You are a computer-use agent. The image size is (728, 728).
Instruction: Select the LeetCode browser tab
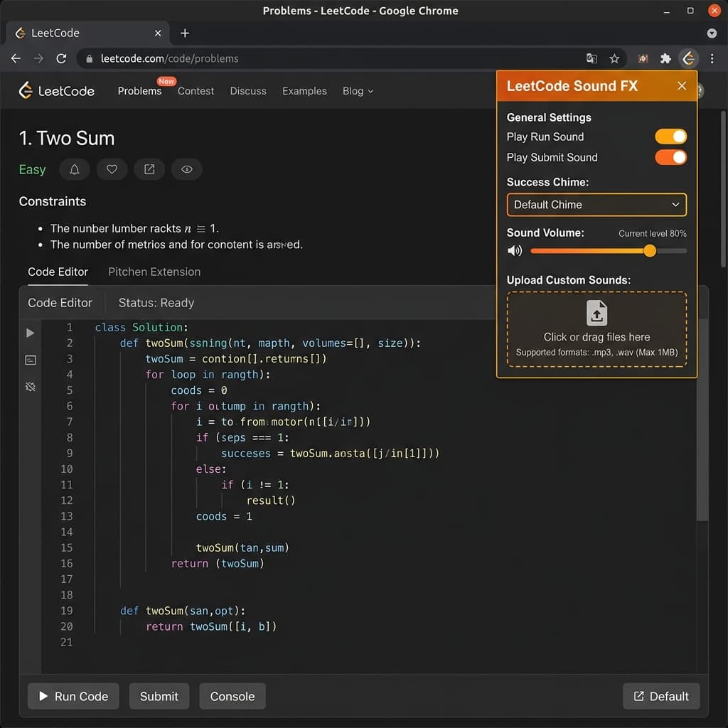[86, 33]
